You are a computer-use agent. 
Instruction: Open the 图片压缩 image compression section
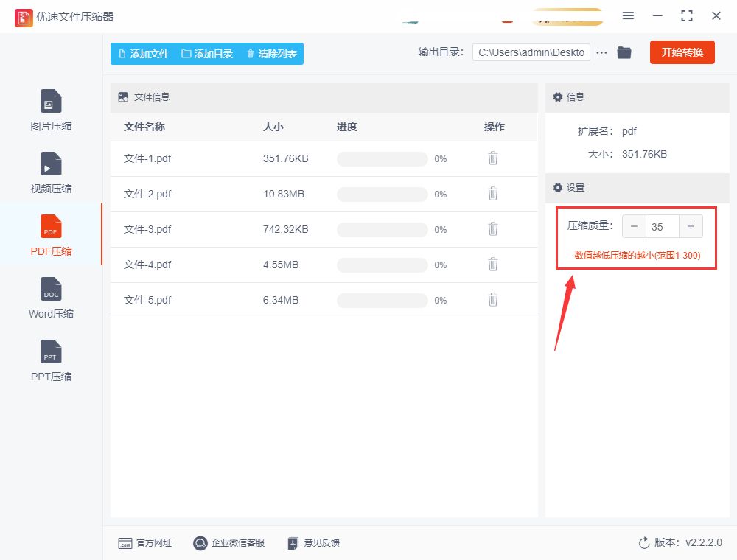(51, 110)
